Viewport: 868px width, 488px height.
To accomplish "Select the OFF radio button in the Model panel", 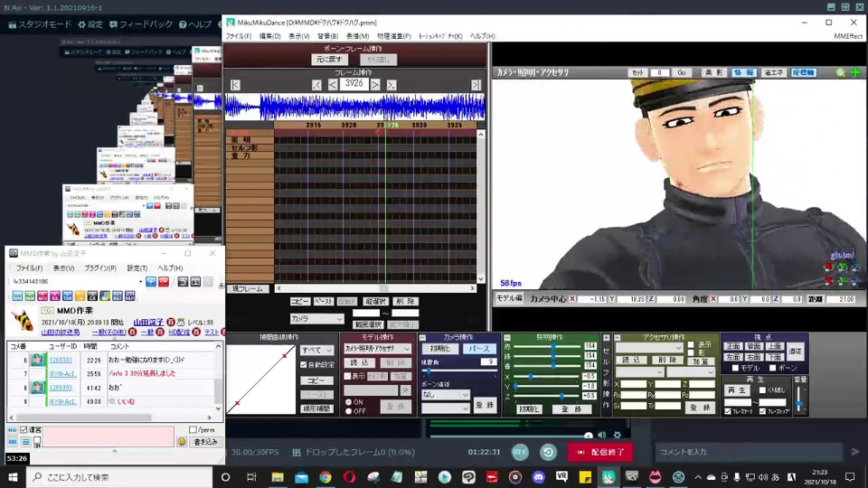I will tap(349, 411).
